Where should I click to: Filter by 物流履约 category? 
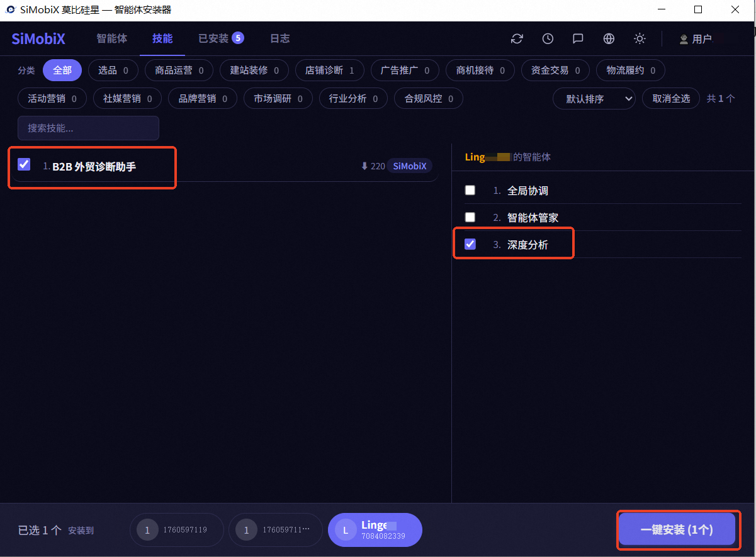click(631, 70)
